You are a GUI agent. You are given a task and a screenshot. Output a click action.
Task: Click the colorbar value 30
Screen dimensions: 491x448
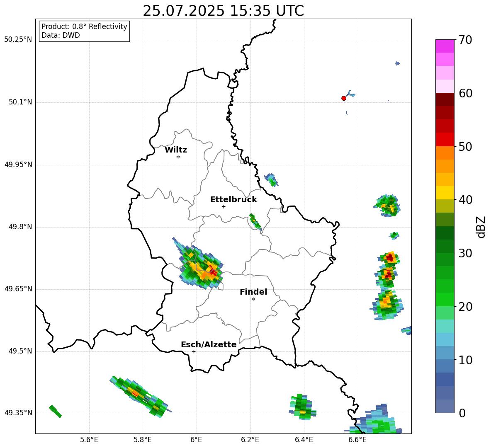465,253
